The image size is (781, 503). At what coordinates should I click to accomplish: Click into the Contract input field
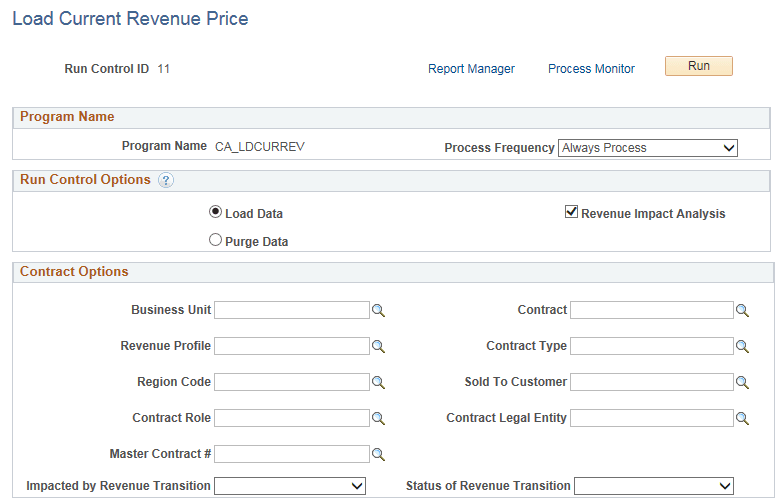coord(651,310)
